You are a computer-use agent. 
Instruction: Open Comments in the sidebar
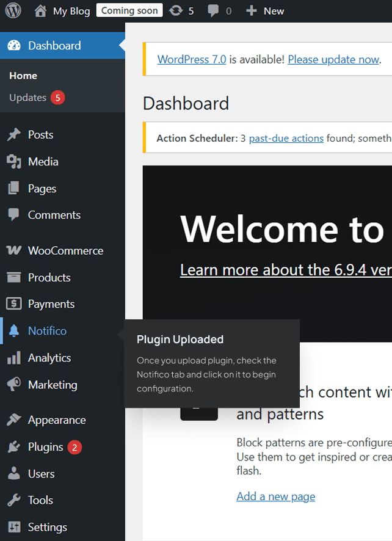coord(62,215)
